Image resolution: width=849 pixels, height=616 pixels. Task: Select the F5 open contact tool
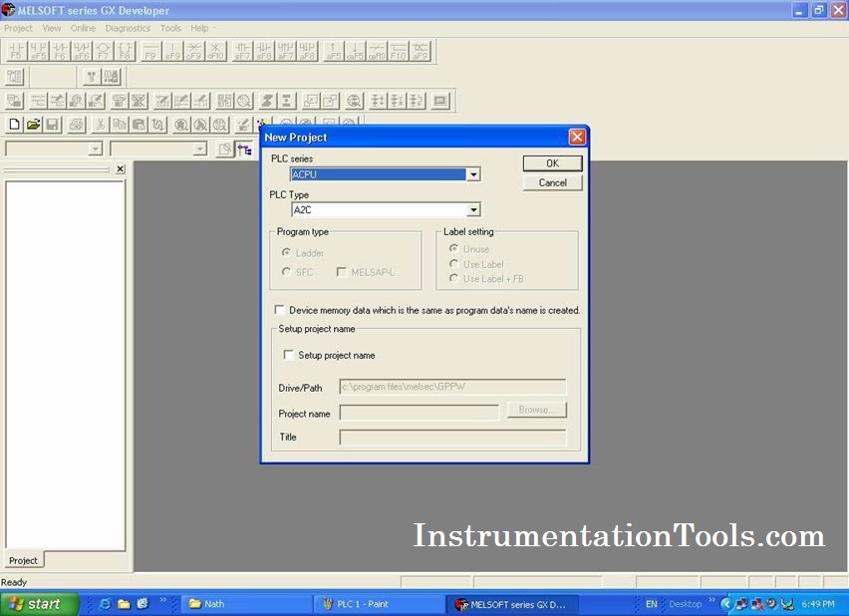coord(16,51)
